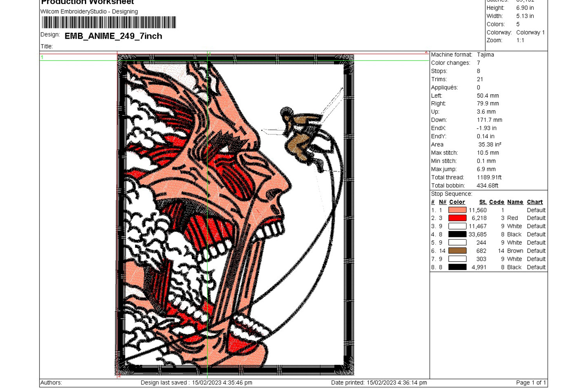Click the Chart column header
588x391 pixels.
(x=534, y=202)
